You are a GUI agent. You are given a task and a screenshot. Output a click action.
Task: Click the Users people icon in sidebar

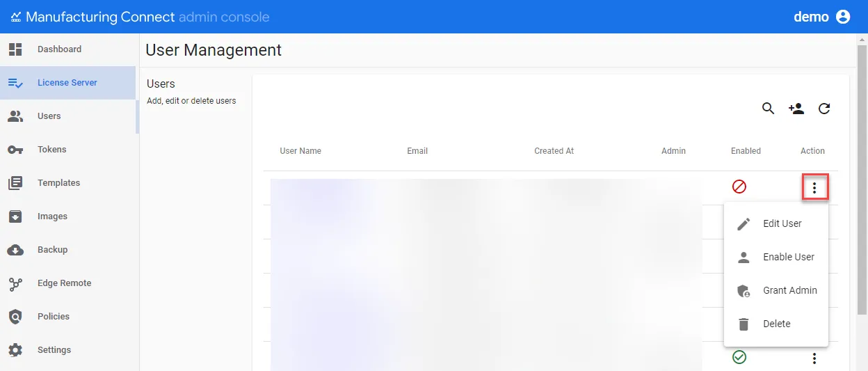[x=15, y=116]
